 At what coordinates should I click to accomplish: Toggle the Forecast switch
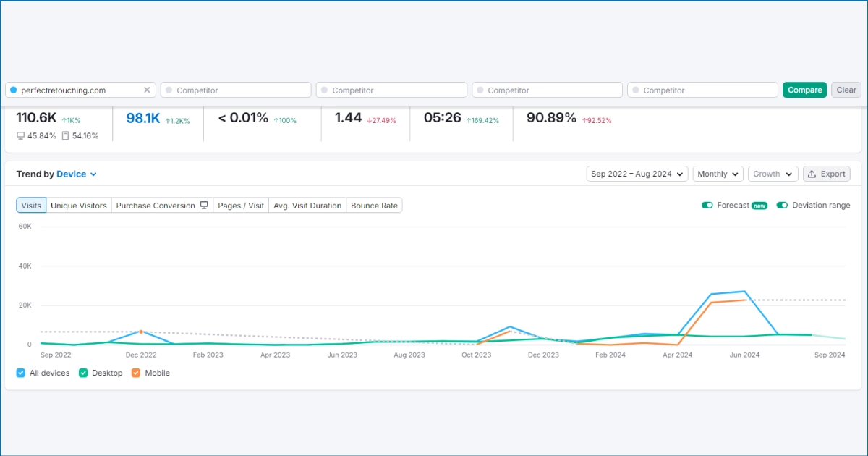coord(707,206)
